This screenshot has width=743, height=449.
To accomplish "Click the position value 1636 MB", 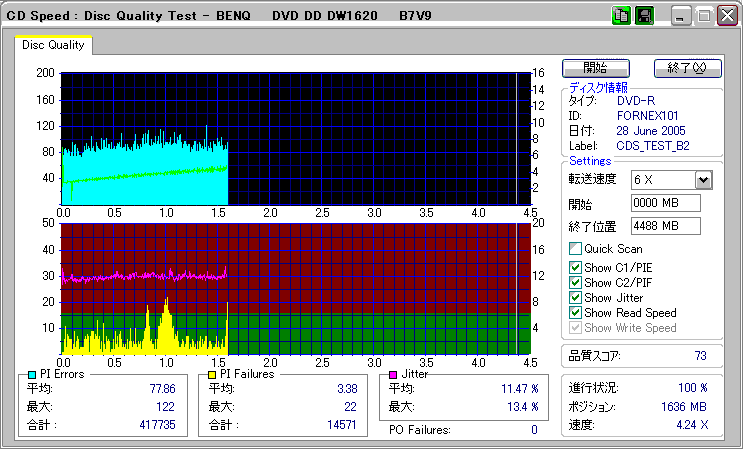I will click(x=684, y=407).
